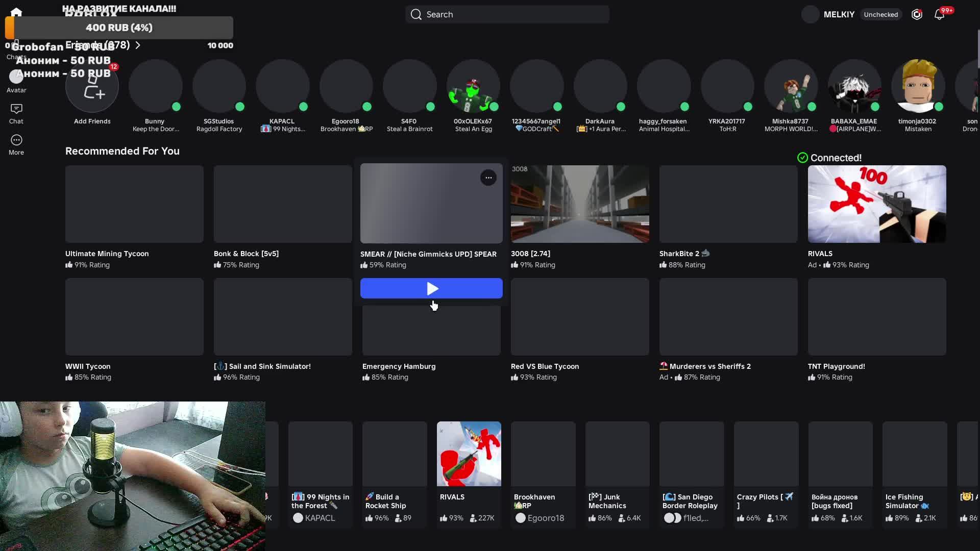
Task: Open KAPACL friend avatar
Action: (282, 86)
